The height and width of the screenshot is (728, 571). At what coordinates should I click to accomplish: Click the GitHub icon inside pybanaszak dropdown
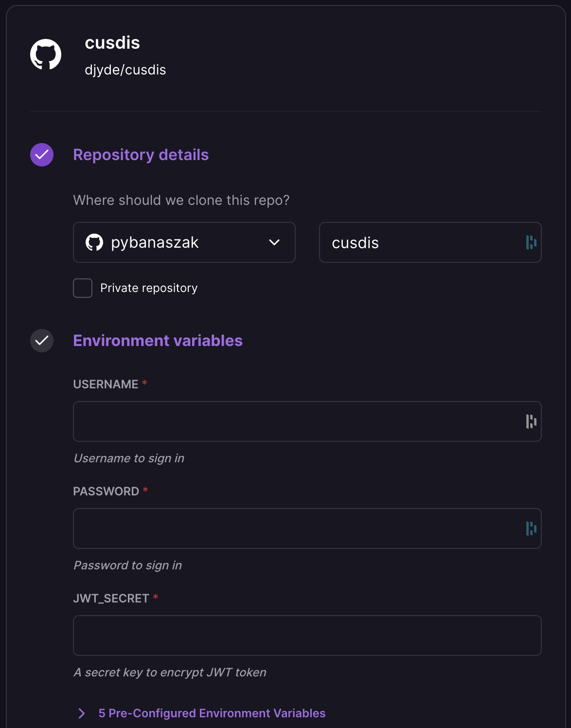94,242
